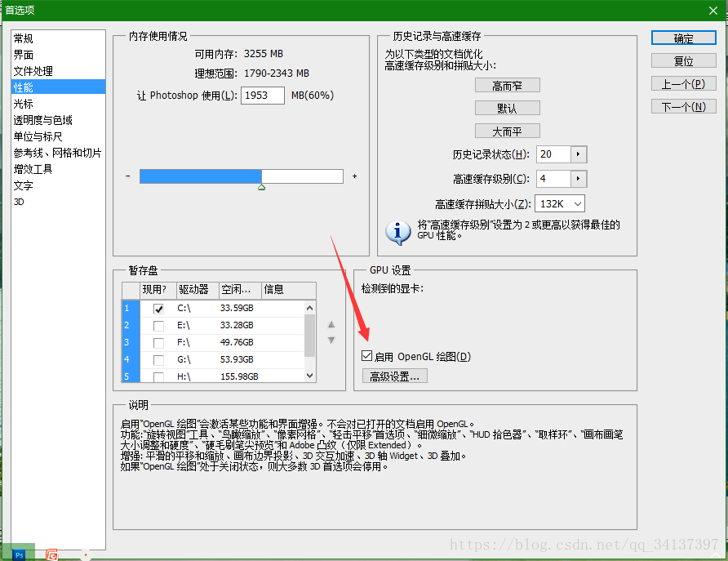
Task: Open the 高速缓存级别 arrow popup
Action: (x=579, y=179)
